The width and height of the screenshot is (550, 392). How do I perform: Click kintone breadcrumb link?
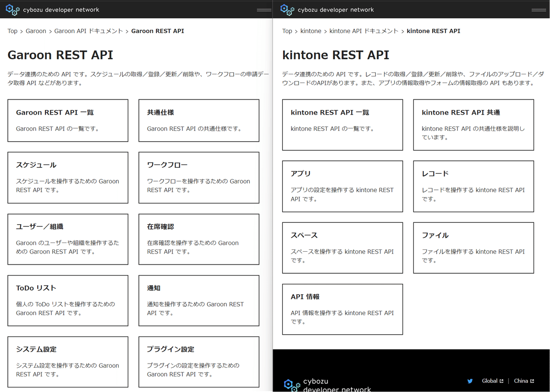pyautogui.click(x=311, y=31)
